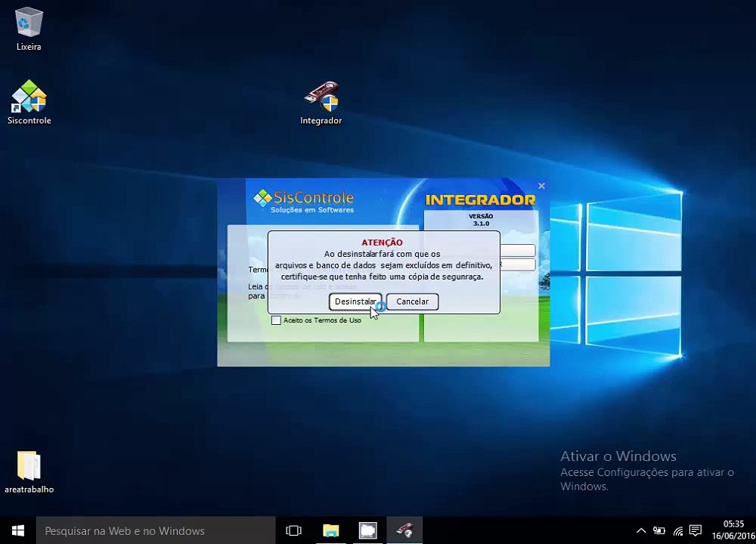Open the taskbar clock and date
Image resolution: width=756 pixels, height=544 pixels.
click(733, 530)
